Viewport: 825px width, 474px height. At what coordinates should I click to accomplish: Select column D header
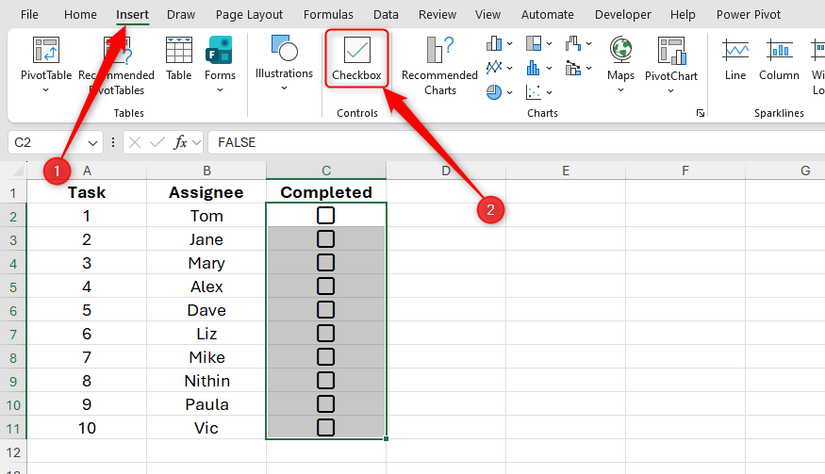446,170
